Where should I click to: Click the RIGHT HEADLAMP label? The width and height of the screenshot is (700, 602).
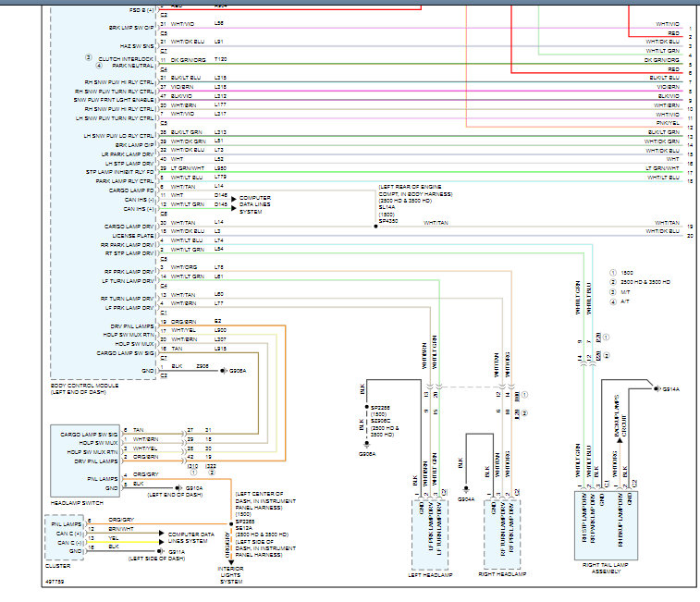[502, 574]
